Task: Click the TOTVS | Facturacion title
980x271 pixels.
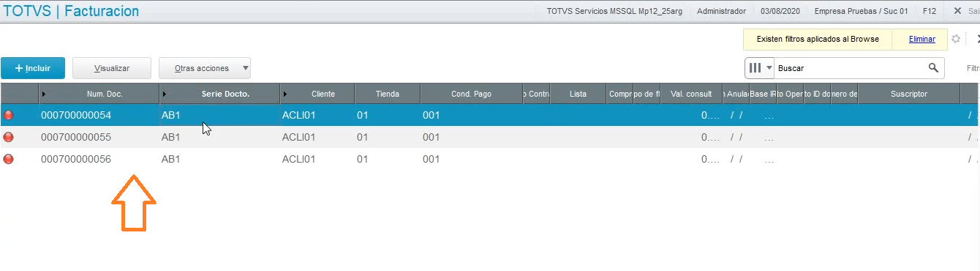Action: 71,11
